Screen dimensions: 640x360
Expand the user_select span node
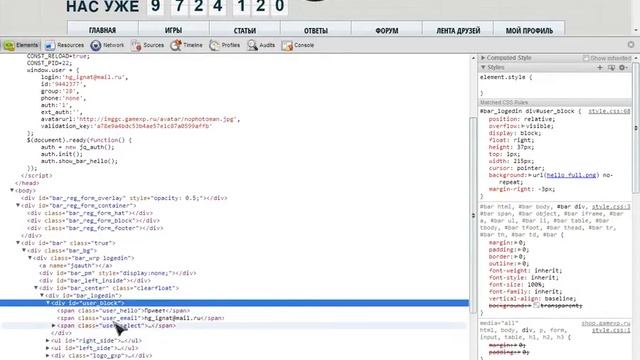click(54, 325)
